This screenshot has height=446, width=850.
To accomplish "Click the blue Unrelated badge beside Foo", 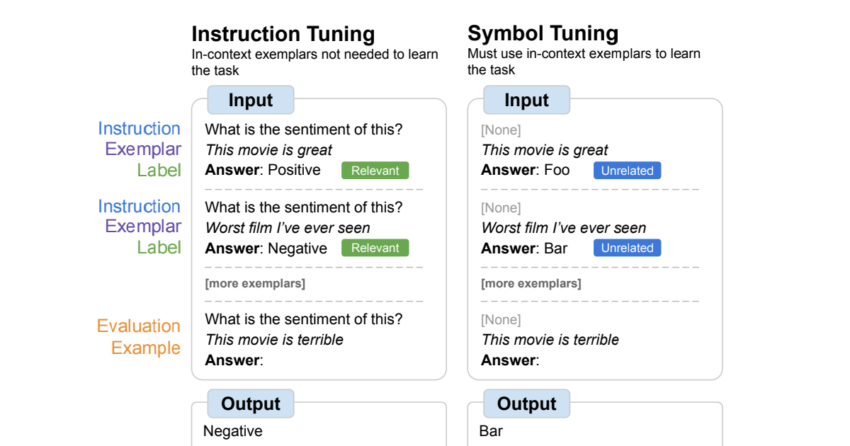I will (x=627, y=170).
